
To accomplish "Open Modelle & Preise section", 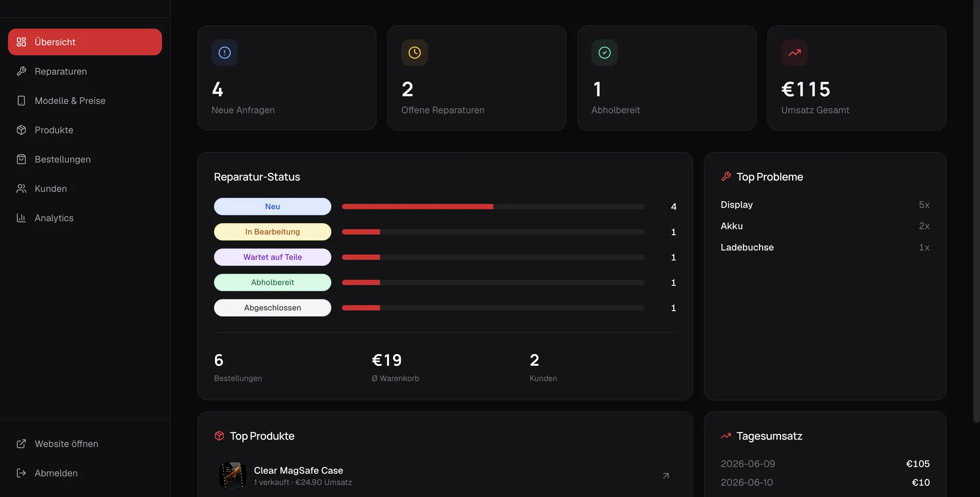I will tap(85, 101).
